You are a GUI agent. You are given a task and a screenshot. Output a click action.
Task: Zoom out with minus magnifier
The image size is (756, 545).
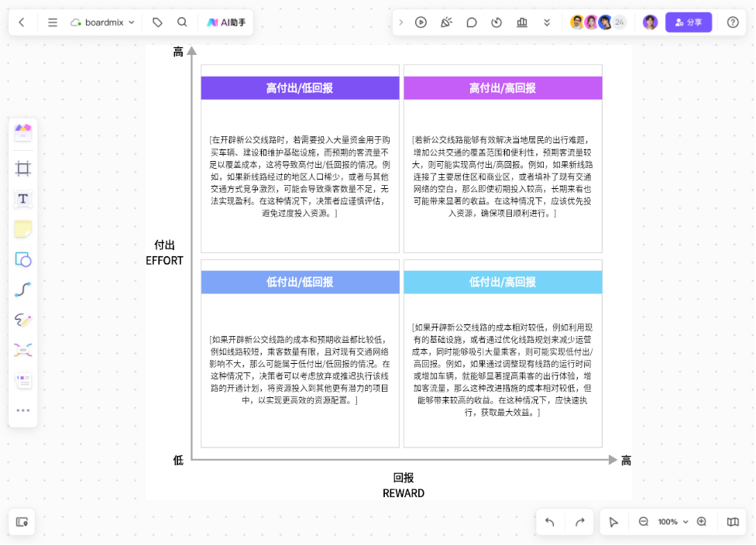[644, 522]
